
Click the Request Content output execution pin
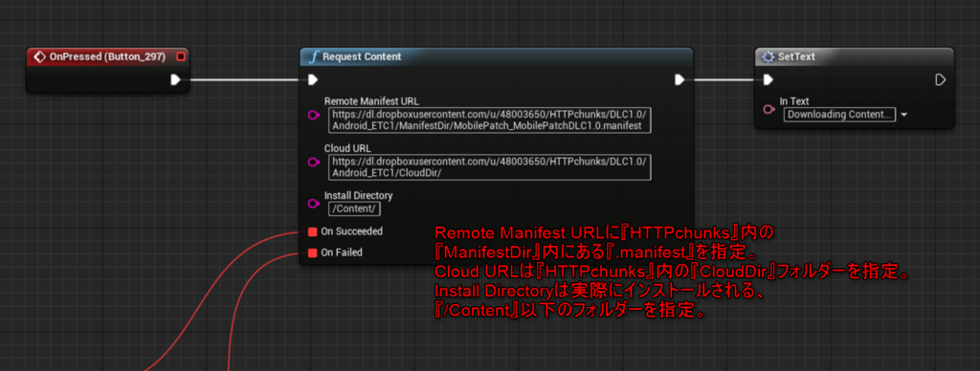pyautogui.click(x=679, y=79)
